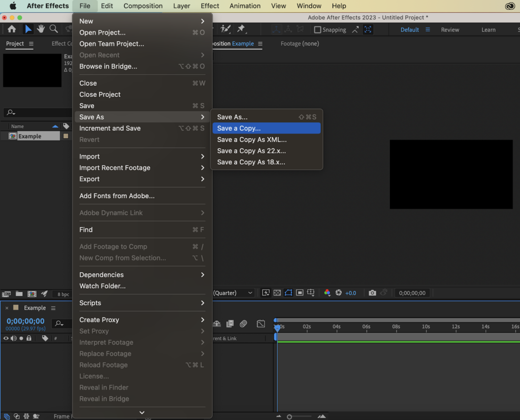Screen dimensions: 520x420
Task: Click the 8 bpc color depth button
Action: (x=63, y=294)
